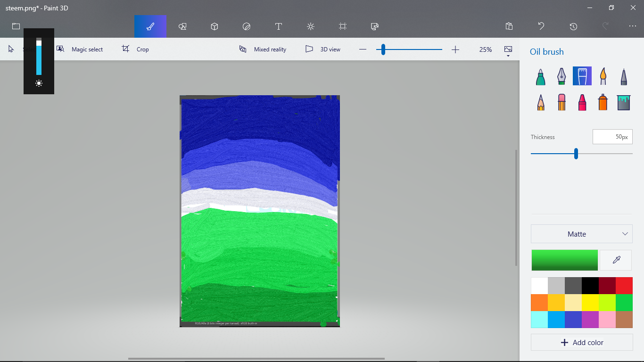Select the Watercolor brush
Image resolution: width=644 pixels, height=362 pixels.
click(603, 76)
